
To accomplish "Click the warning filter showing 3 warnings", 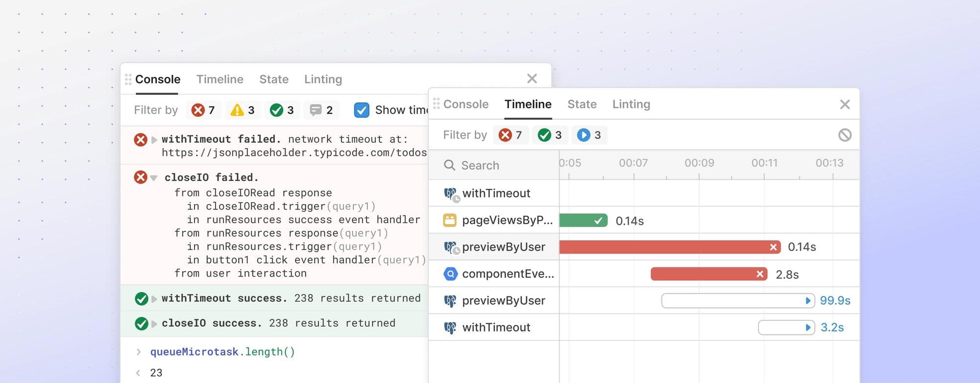I will coord(242,110).
